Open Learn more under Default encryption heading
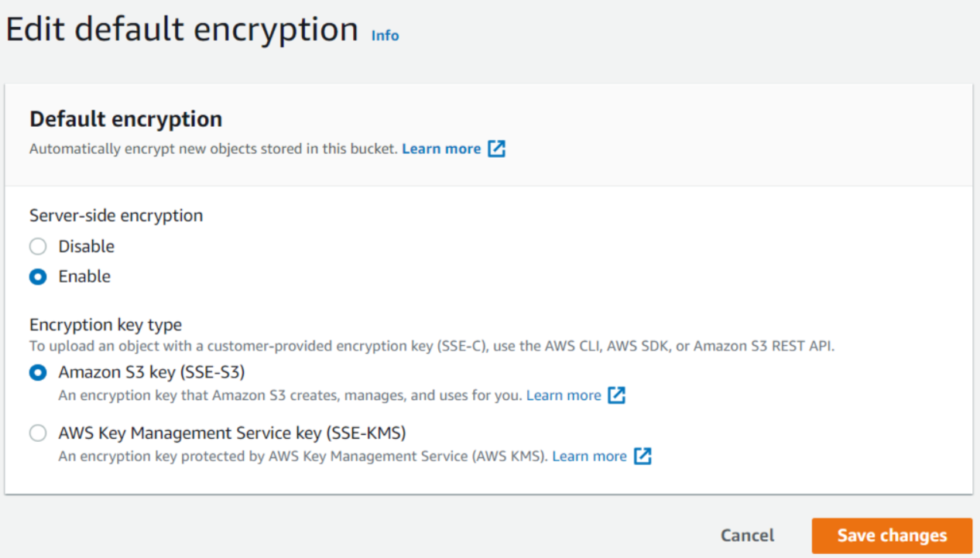This screenshot has width=980, height=558. click(441, 149)
